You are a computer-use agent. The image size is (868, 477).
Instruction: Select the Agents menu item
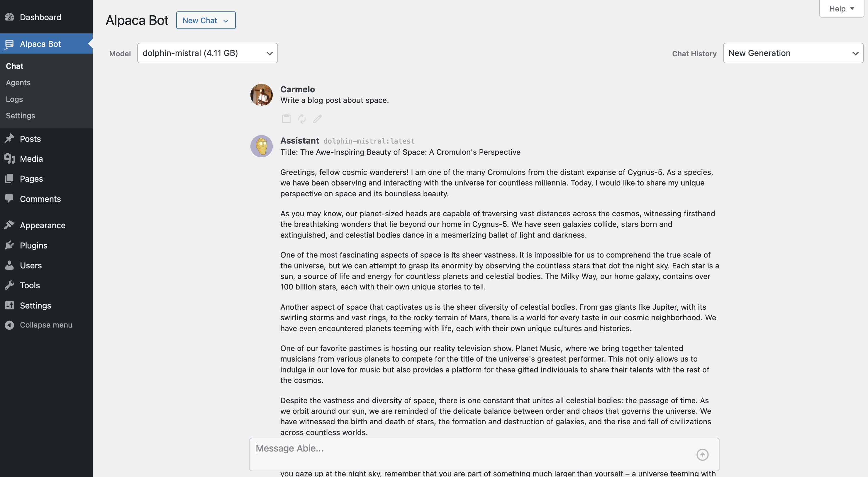(x=18, y=82)
